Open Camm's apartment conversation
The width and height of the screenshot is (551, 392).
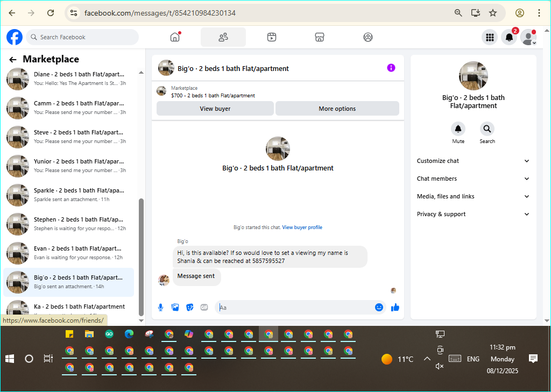click(69, 108)
